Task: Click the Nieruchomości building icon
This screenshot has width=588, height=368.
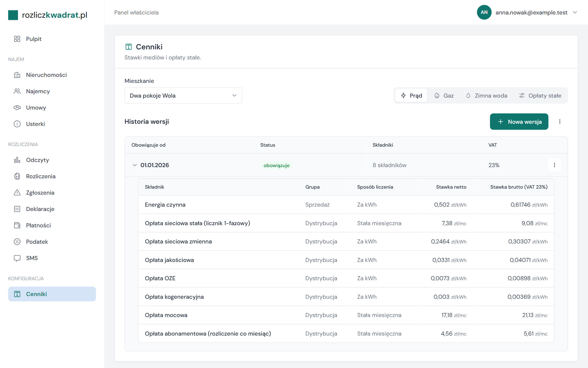Action: (x=17, y=75)
